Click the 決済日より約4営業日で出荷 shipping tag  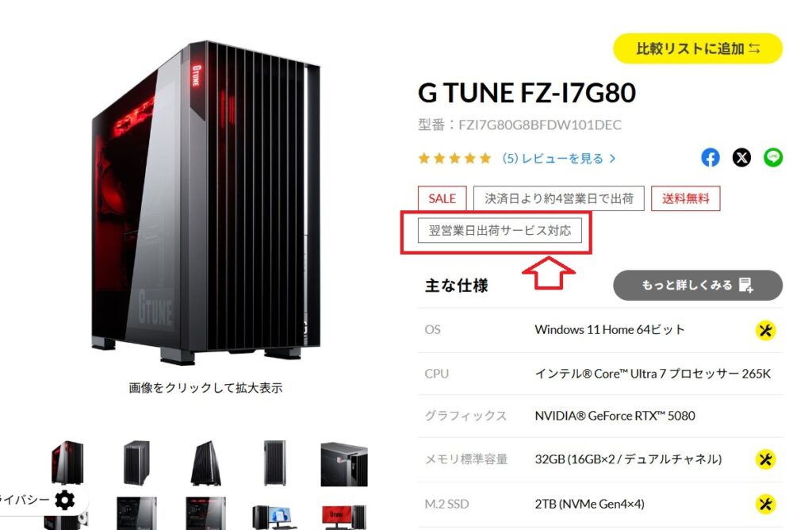pos(559,198)
